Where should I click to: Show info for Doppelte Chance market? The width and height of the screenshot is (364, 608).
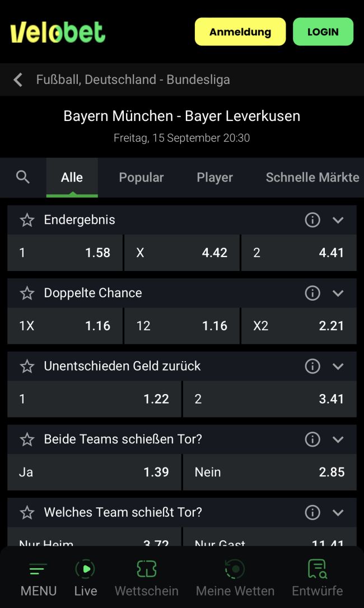click(x=312, y=293)
